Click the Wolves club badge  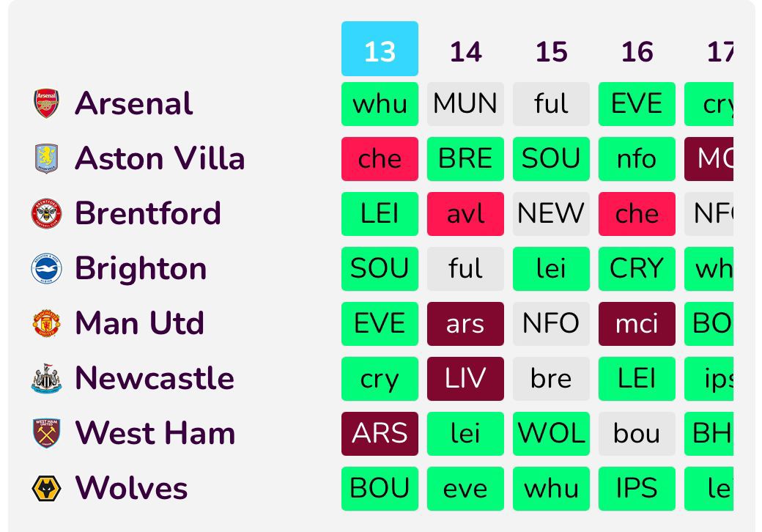(x=45, y=488)
